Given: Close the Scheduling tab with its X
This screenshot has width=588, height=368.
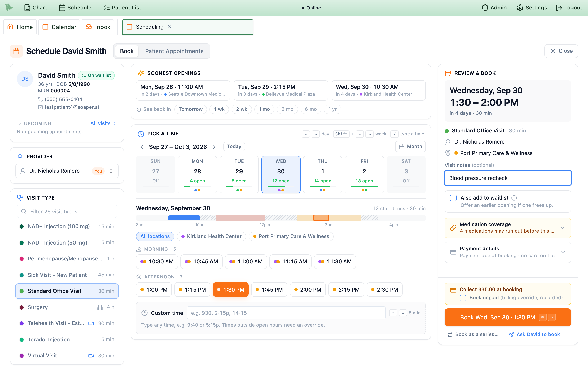Looking at the screenshot, I should tap(170, 27).
